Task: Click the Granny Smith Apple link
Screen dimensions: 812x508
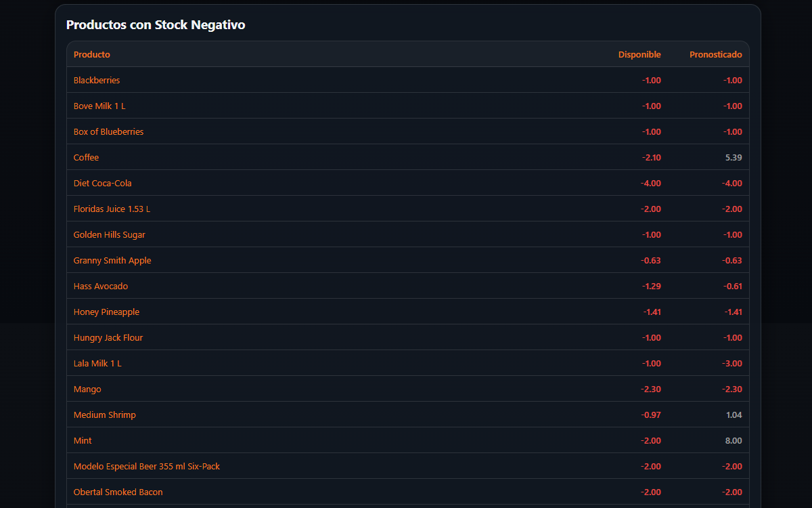Action: click(x=112, y=260)
